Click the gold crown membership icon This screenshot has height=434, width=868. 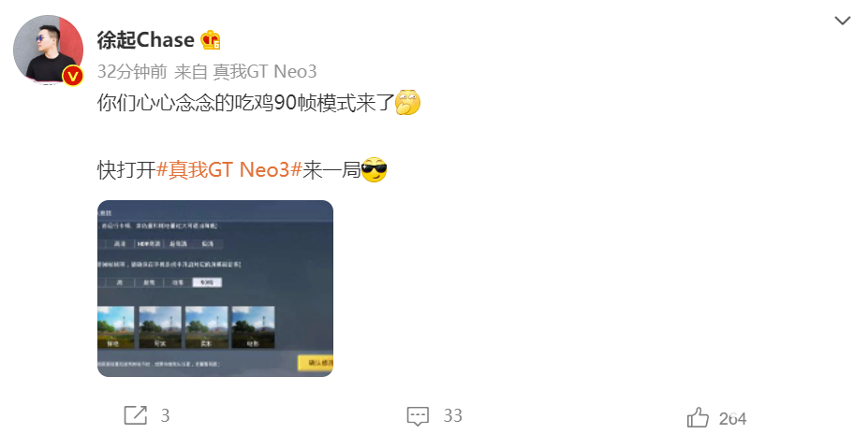point(211,40)
